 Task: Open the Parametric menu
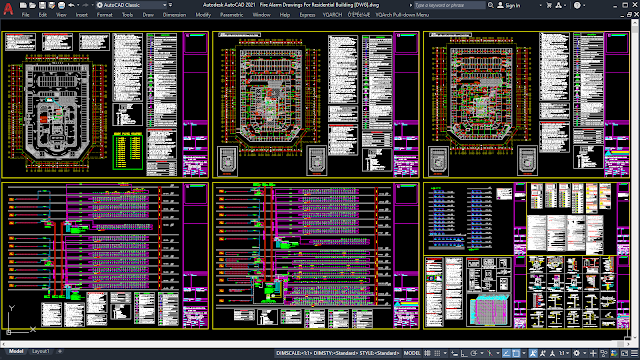[231, 15]
